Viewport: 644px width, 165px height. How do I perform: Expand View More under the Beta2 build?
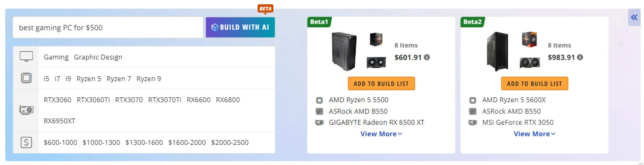click(534, 134)
